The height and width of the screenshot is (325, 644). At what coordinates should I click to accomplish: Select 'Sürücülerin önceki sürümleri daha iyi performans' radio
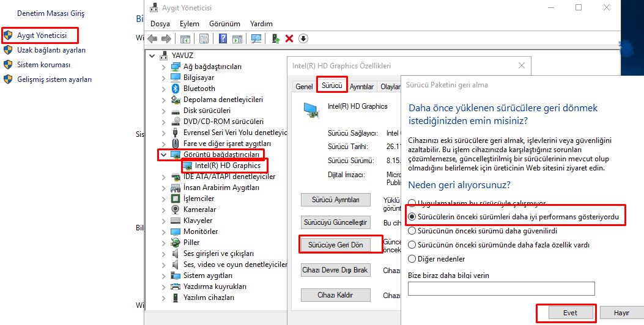[x=412, y=217]
